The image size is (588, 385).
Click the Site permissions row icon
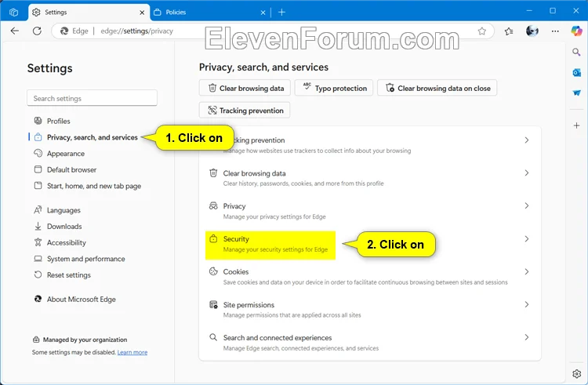click(x=213, y=304)
